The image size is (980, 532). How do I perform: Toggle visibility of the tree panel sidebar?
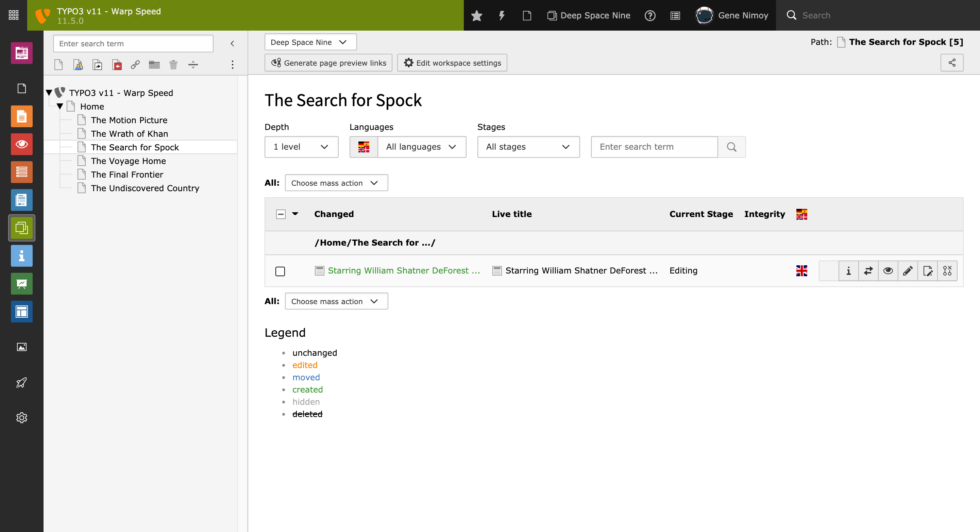(x=232, y=44)
